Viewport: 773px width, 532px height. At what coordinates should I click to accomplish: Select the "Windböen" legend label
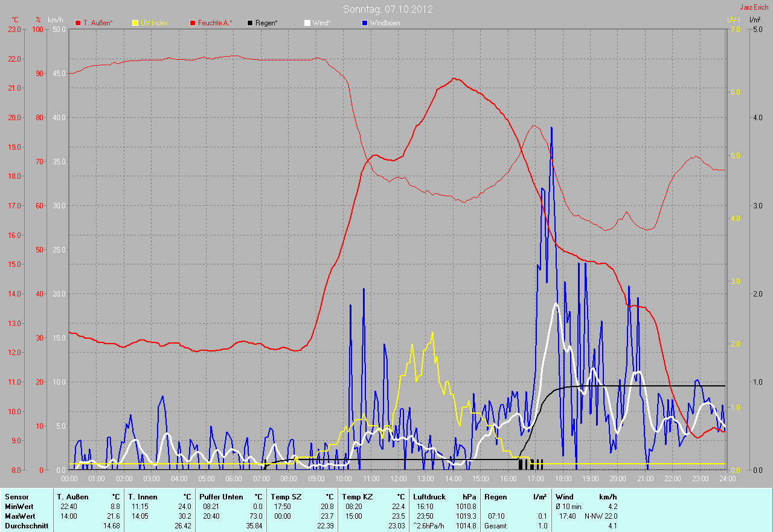pyautogui.click(x=385, y=23)
